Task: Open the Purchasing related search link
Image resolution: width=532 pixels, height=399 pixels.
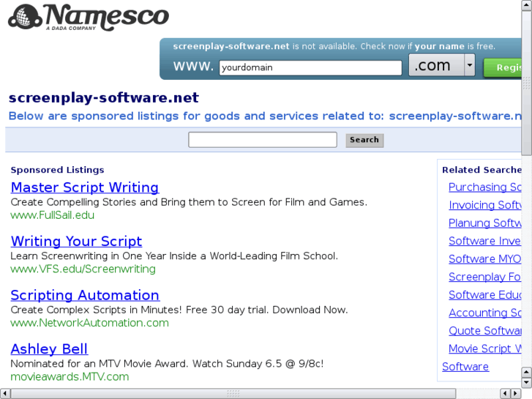Action: click(x=485, y=187)
